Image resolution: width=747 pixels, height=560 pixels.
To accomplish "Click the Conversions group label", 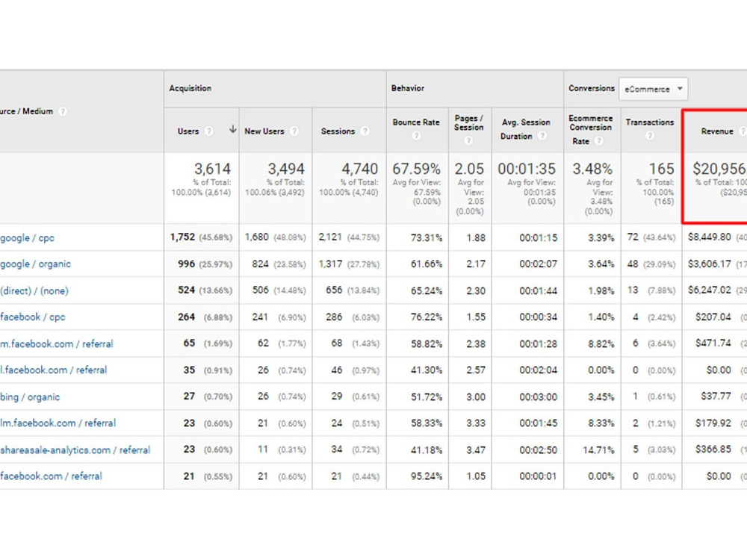I will (591, 88).
